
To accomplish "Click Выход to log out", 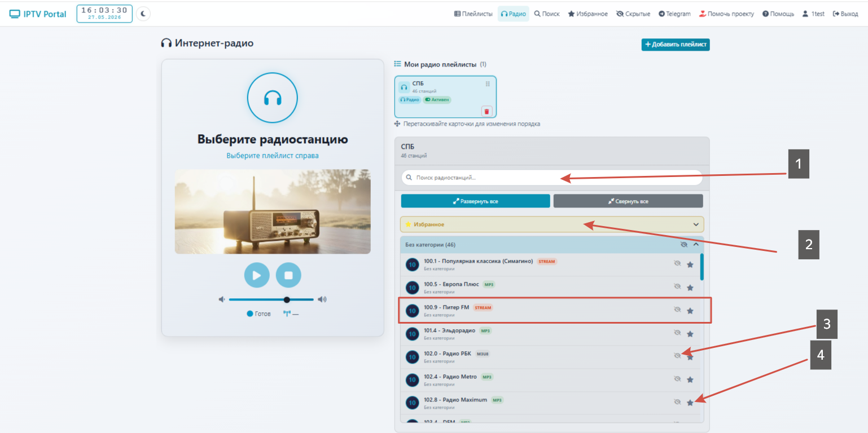I will click(x=845, y=14).
